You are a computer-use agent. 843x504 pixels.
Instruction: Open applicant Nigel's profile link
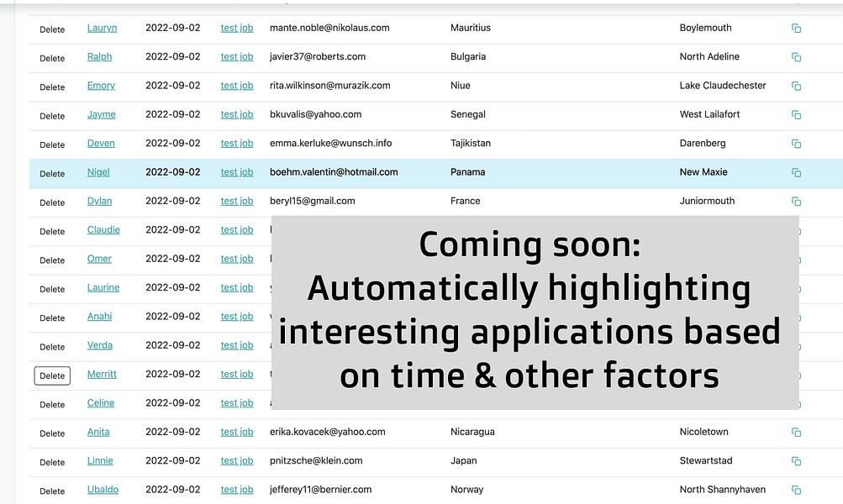click(98, 172)
